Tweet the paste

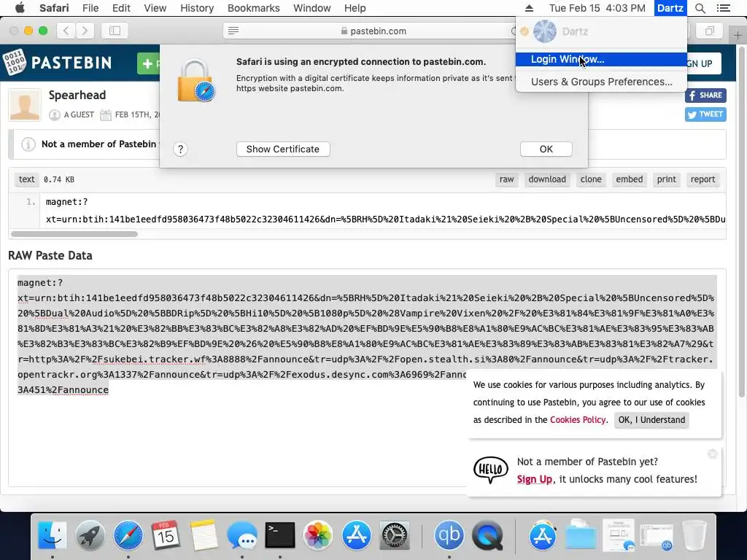coord(705,114)
